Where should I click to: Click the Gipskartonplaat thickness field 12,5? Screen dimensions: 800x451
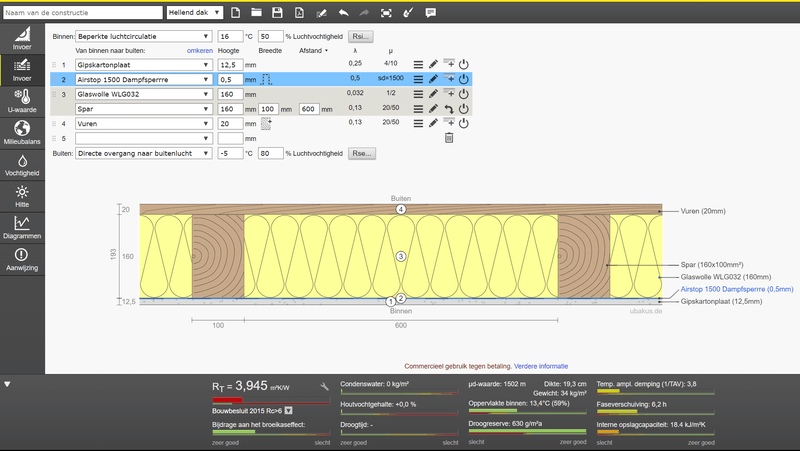point(230,65)
